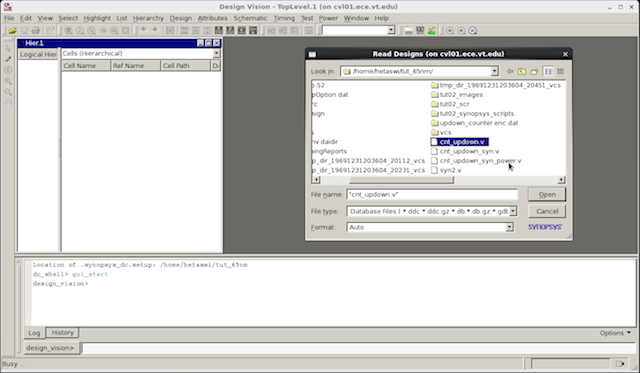Open tut02_scr folder
640x373 pixels.
click(x=450, y=104)
